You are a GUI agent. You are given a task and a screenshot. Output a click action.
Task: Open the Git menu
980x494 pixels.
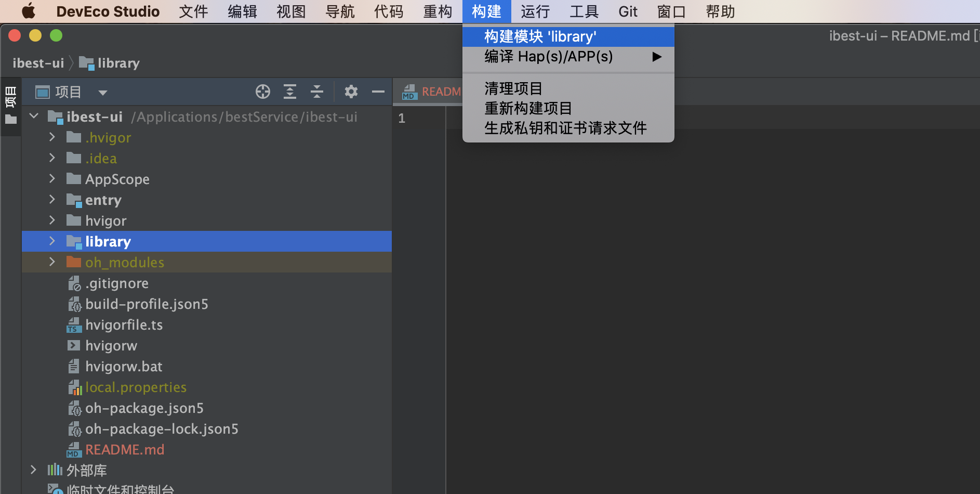628,11
